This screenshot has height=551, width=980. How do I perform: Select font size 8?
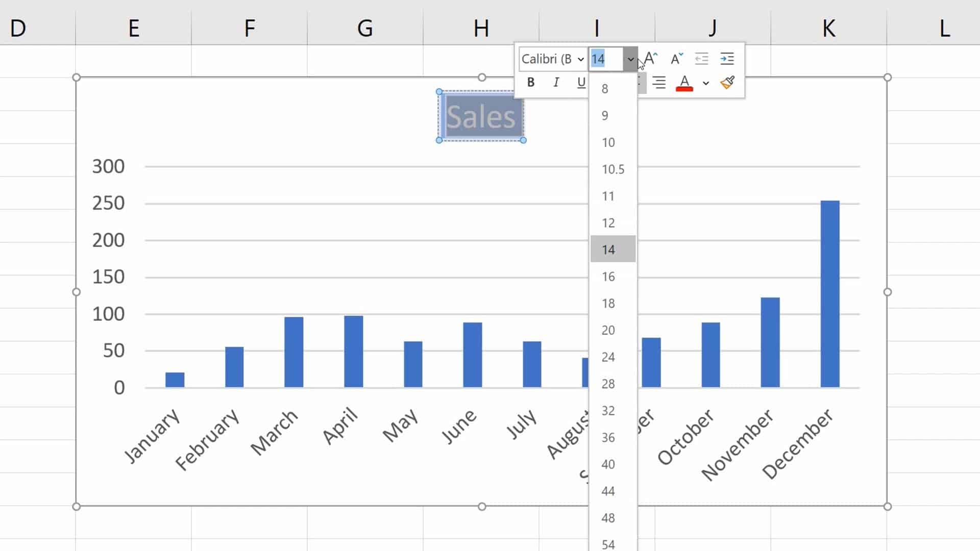click(x=613, y=89)
